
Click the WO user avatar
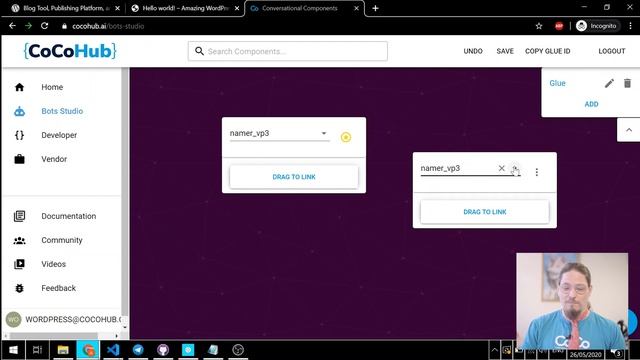click(x=13, y=319)
